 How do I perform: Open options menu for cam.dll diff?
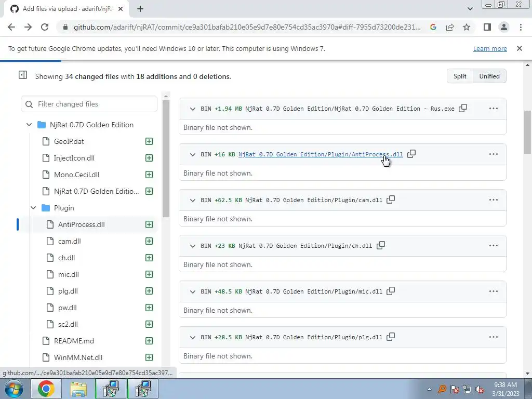click(x=494, y=200)
